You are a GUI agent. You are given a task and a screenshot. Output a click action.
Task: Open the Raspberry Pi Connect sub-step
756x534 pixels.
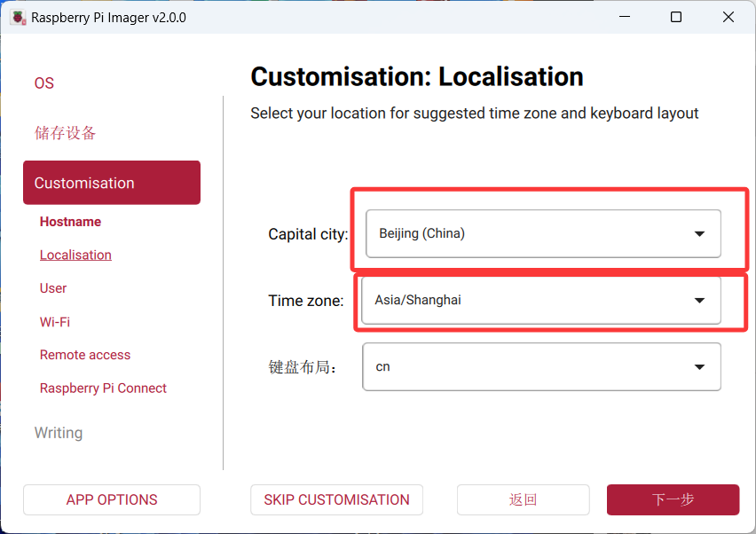103,389
